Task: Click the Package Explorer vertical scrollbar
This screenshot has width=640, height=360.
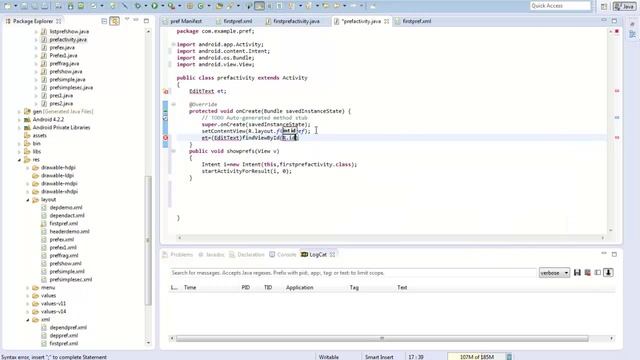Action: (148, 241)
